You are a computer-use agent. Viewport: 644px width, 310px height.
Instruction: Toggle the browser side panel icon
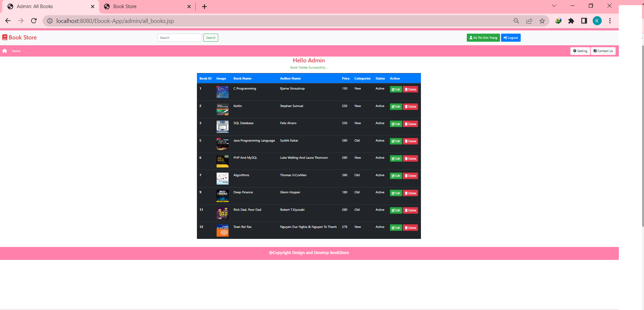pos(584,21)
